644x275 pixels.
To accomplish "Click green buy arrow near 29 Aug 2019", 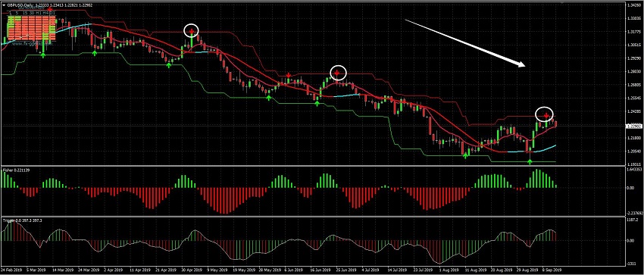I will [530, 161].
